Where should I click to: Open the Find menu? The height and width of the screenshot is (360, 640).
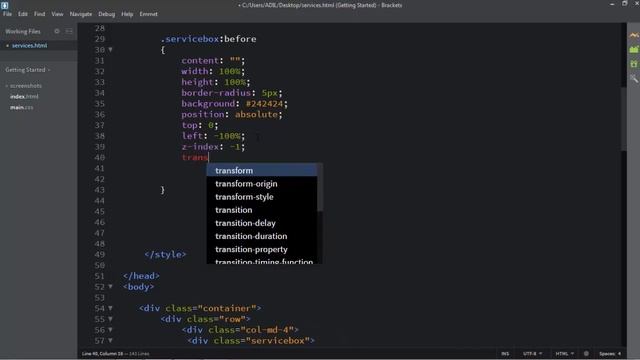click(40, 14)
